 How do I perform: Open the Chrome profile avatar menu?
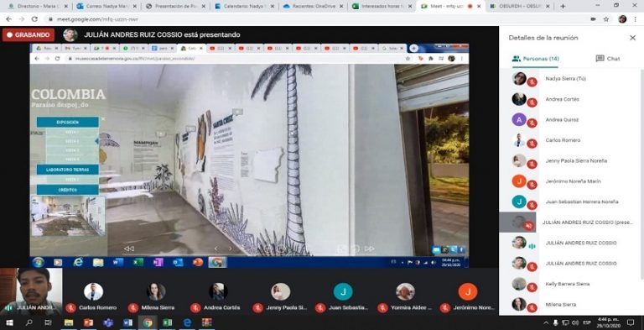623,19
